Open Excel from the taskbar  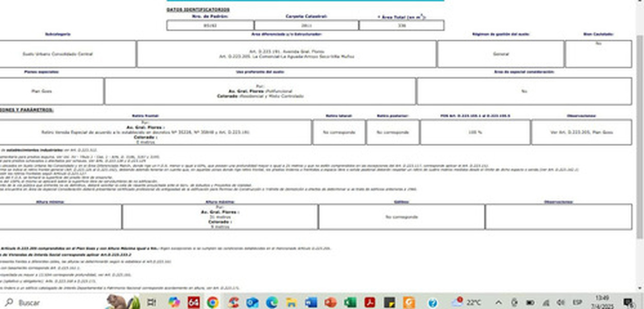[x=350, y=302]
